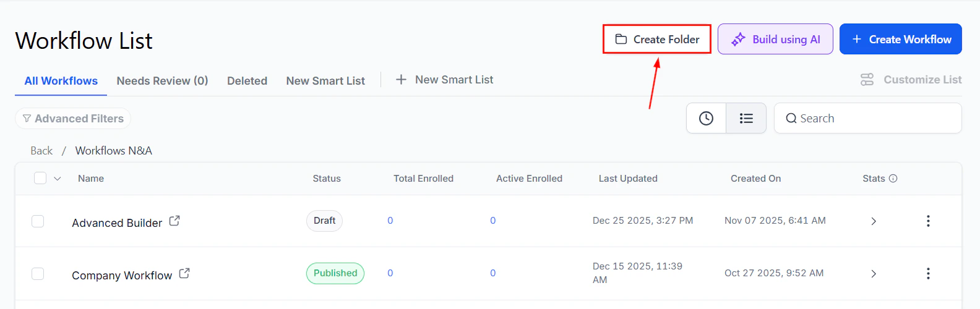Expand stats chevron for Company Workflow
This screenshot has width=980, height=309.
pyautogui.click(x=874, y=274)
